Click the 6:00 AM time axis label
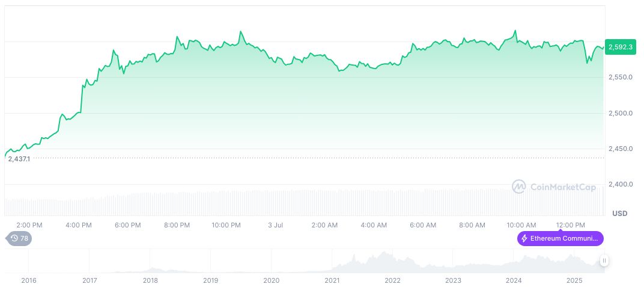The width and height of the screenshot is (644, 287). coord(422,225)
